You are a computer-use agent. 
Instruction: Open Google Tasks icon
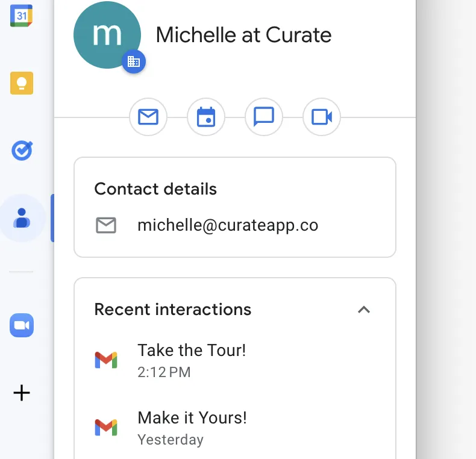pos(22,151)
